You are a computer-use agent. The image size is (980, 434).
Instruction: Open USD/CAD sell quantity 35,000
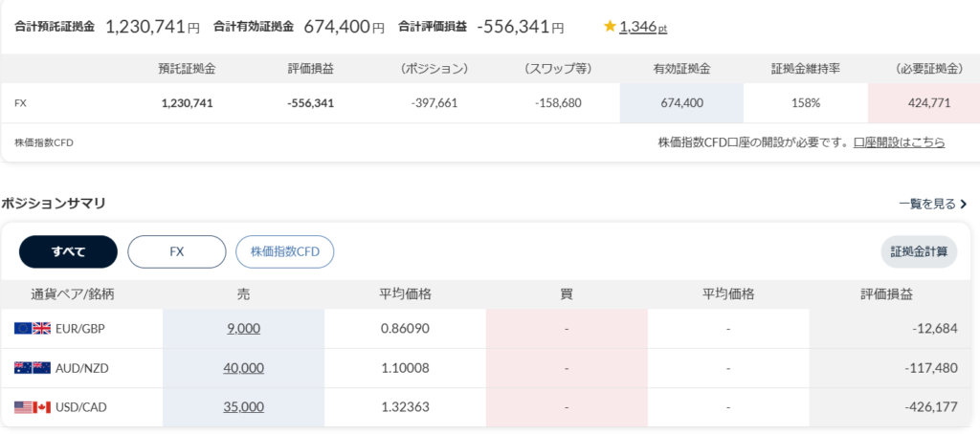[x=243, y=407]
